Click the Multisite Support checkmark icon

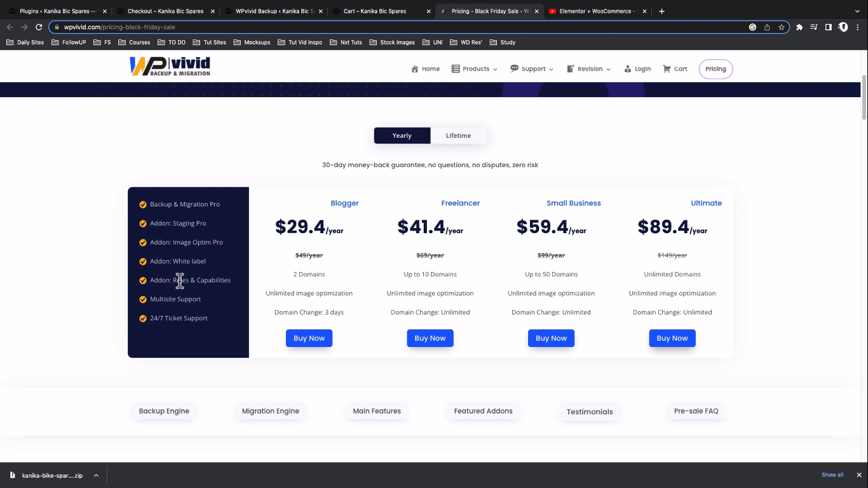tap(143, 299)
